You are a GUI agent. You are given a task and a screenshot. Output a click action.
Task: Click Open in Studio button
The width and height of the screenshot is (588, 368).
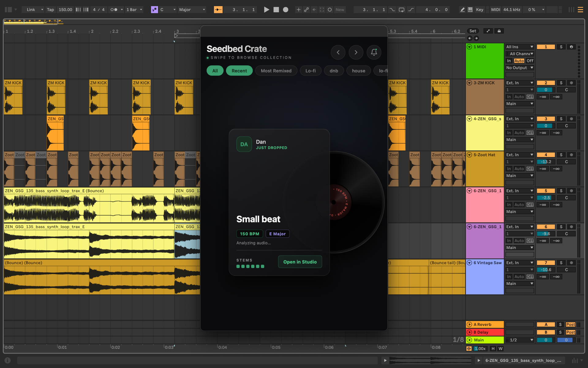300,262
